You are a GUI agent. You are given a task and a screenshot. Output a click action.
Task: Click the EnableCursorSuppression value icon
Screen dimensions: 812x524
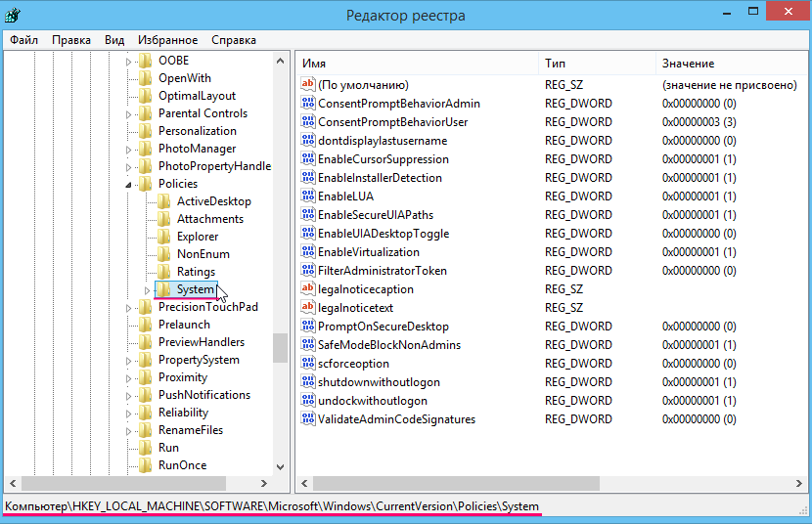(307, 158)
